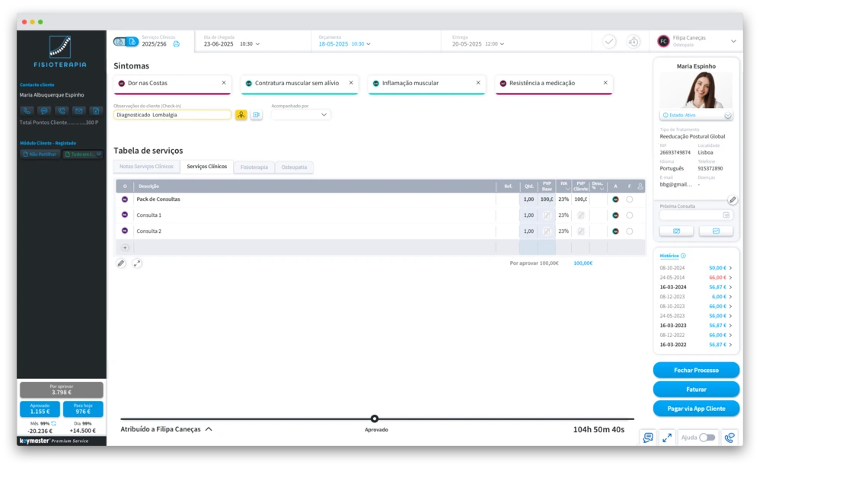Select the F radio for Pack de Consultas
The image size is (868, 503).
[630, 199]
